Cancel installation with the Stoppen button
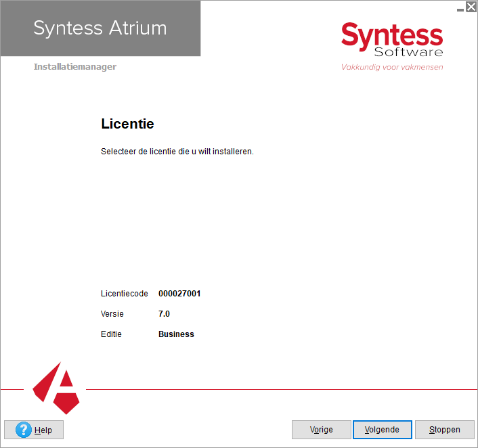The image size is (478, 448). pyautogui.click(x=444, y=430)
